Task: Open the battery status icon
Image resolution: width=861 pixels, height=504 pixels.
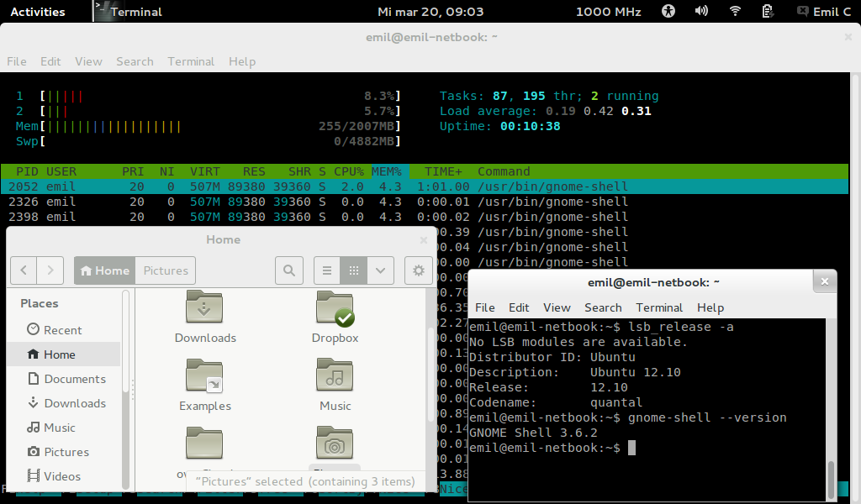Action: (x=768, y=11)
